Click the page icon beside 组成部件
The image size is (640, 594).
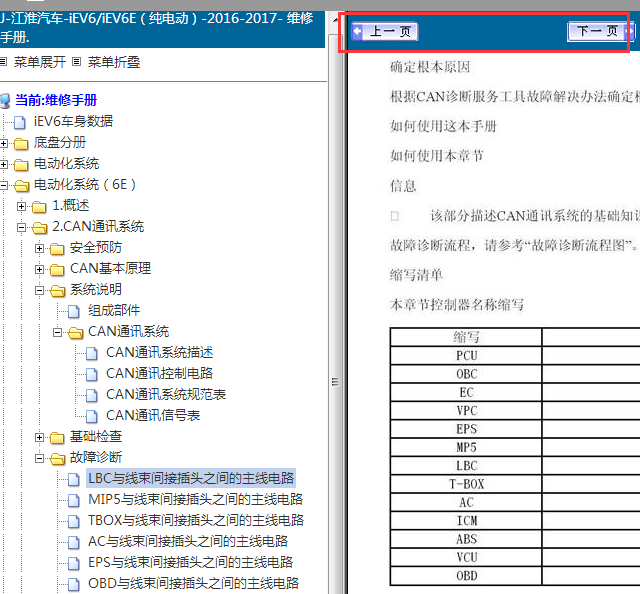point(73,311)
